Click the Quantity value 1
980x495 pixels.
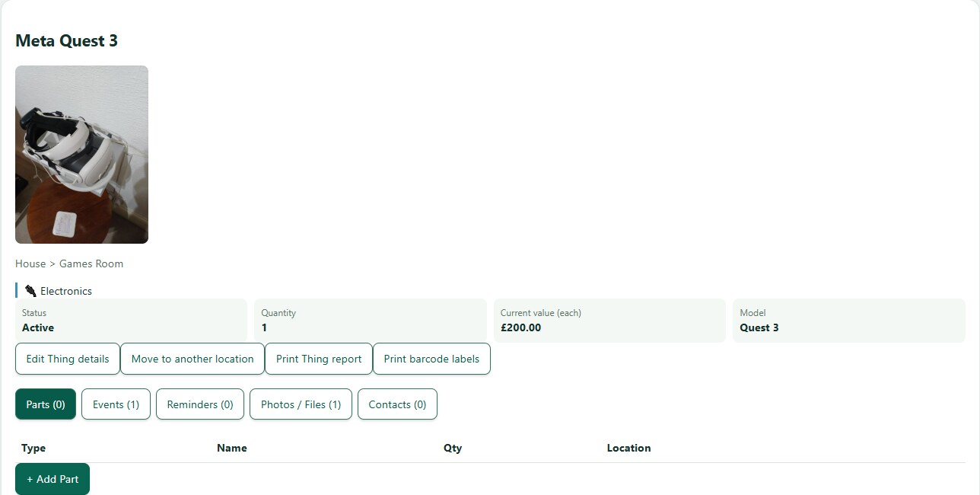click(x=264, y=327)
